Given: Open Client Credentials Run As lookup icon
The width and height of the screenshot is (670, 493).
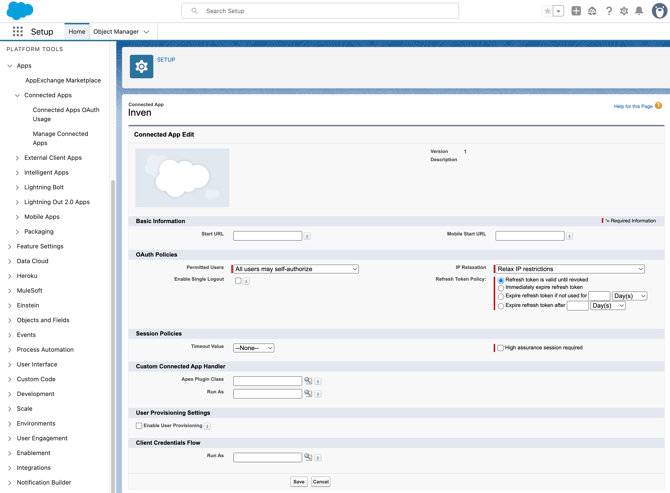Looking at the screenshot, I should click(308, 457).
